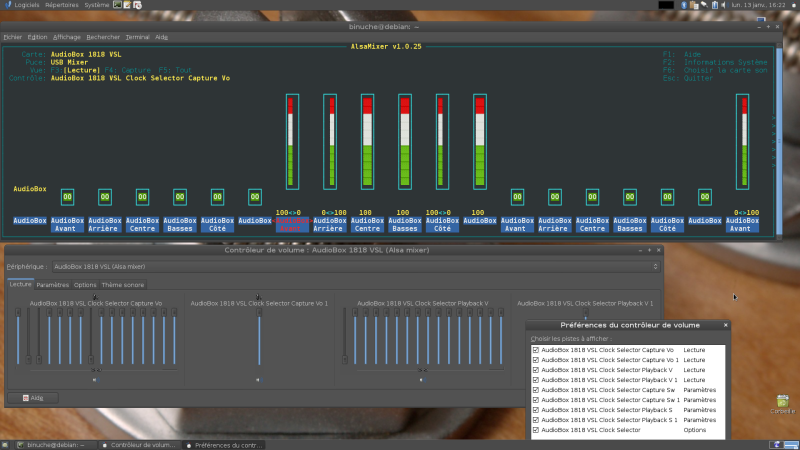
Task: Open the Périphérique device dropdown
Action: click(x=356, y=266)
